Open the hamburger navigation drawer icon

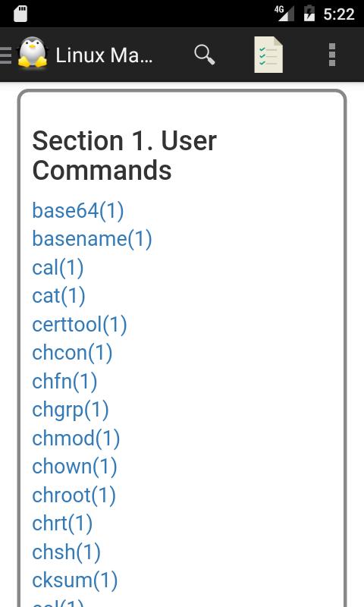pos(6,55)
